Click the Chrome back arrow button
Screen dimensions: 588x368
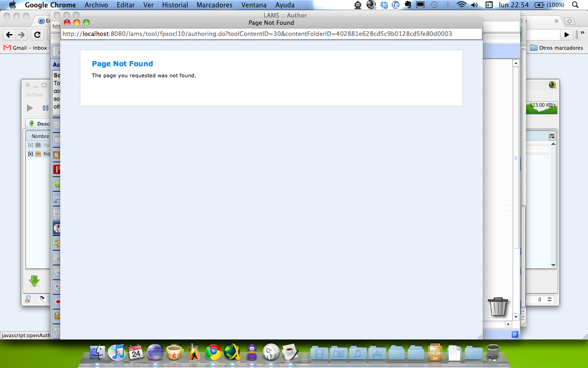pos(9,35)
